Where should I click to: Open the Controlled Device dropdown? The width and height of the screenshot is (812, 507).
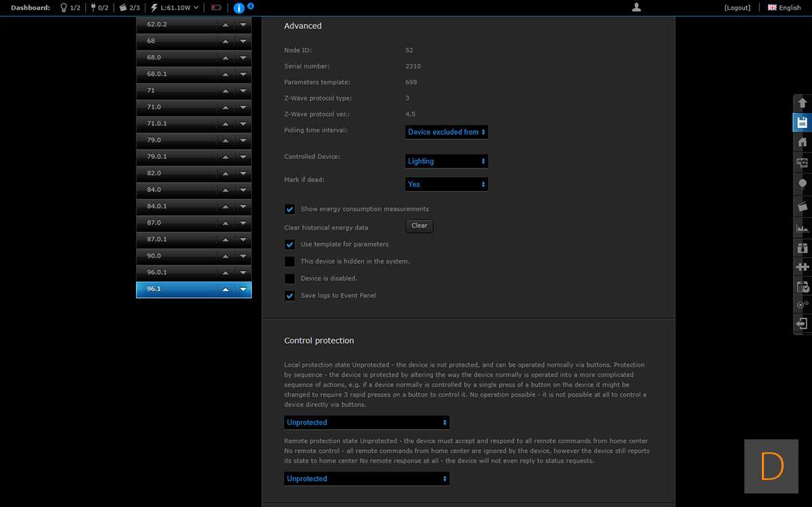point(447,161)
